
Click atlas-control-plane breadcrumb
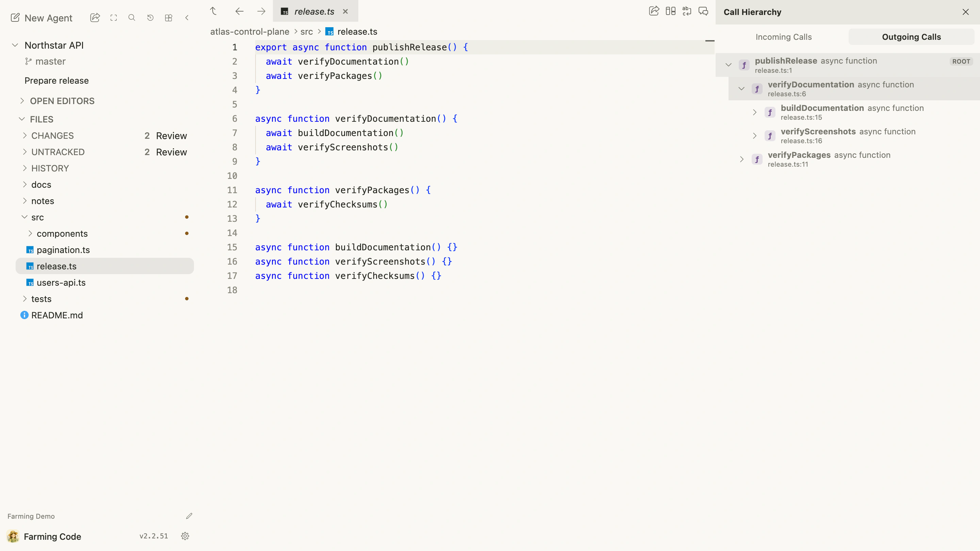[249, 32]
